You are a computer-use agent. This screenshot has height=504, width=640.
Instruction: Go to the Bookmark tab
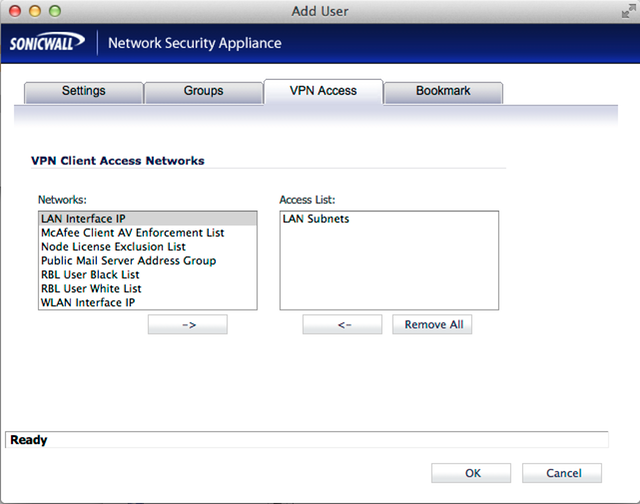[x=443, y=92]
